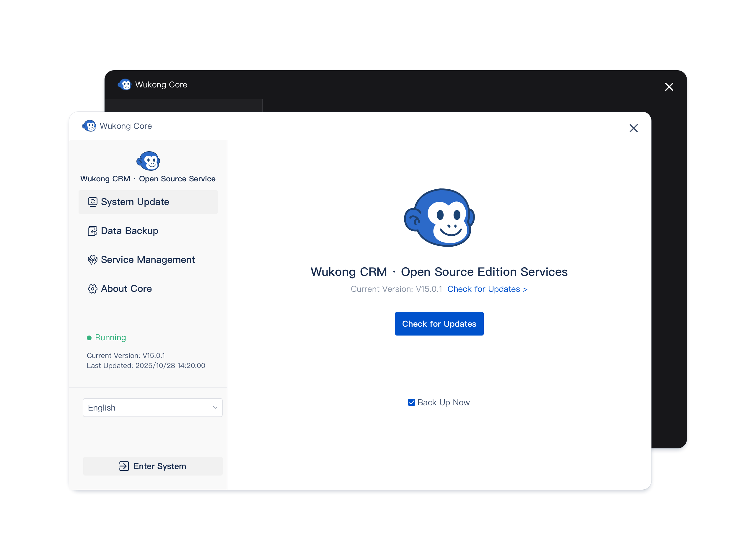Close the Wukong Core dialog

click(633, 128)
